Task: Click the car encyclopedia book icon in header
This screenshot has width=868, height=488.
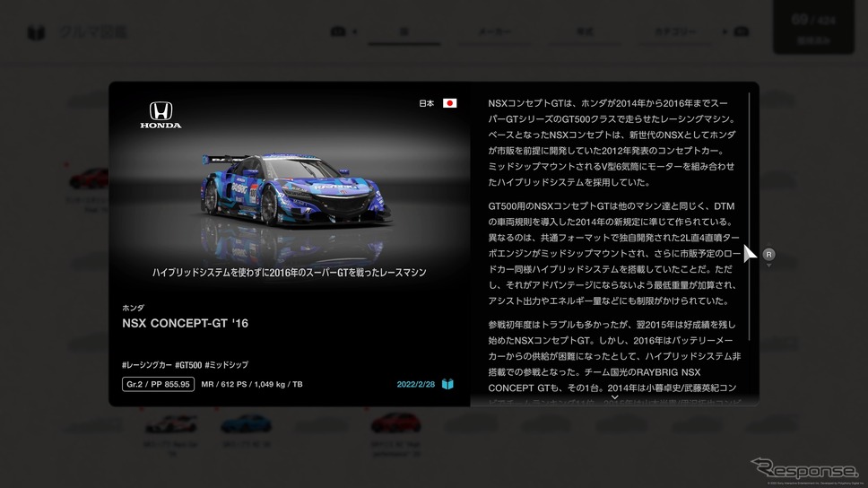Action: pyautogui.click(x=36, y=32)
